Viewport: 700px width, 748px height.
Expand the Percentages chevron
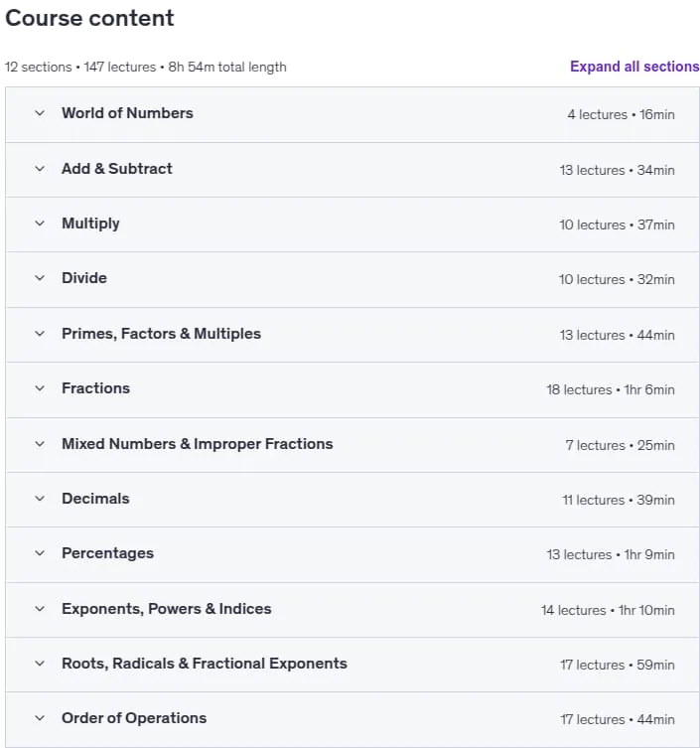[40, 553]
